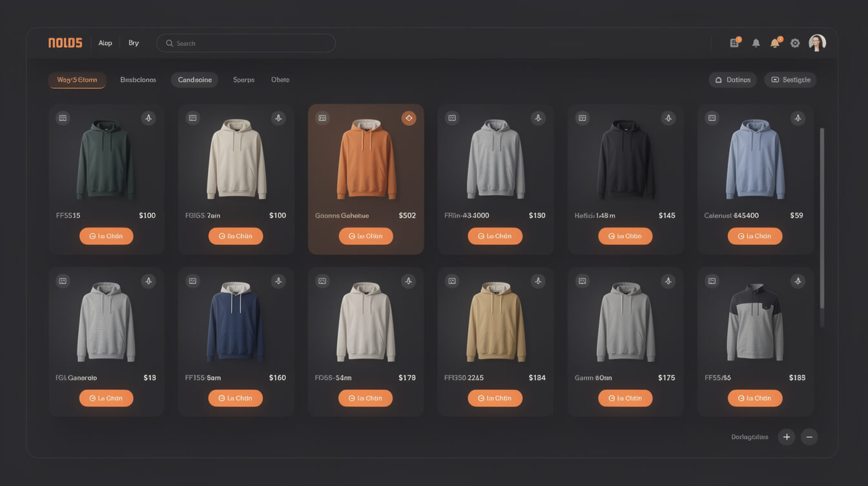Click the orange button under the $18 grey hoodie
Screen dimensions: 868x486
coord(107,398)
